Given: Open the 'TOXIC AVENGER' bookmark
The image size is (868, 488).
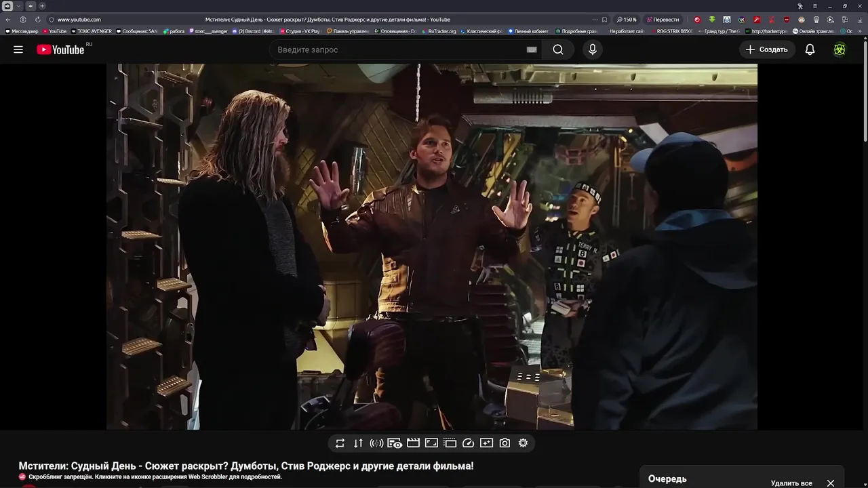Looking at the screenshot, I should (92, 31).
